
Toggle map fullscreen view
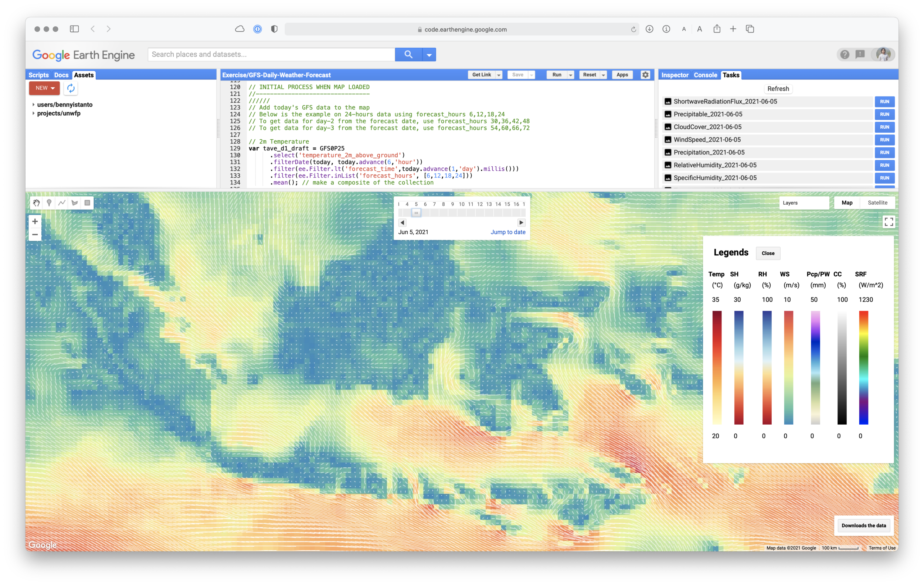tap(889, 222)
